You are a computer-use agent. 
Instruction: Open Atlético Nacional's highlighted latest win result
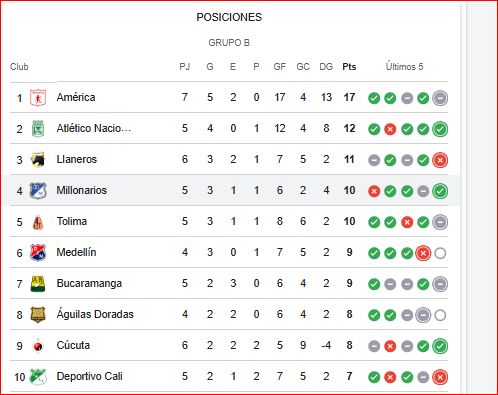(x=440, y=129)
